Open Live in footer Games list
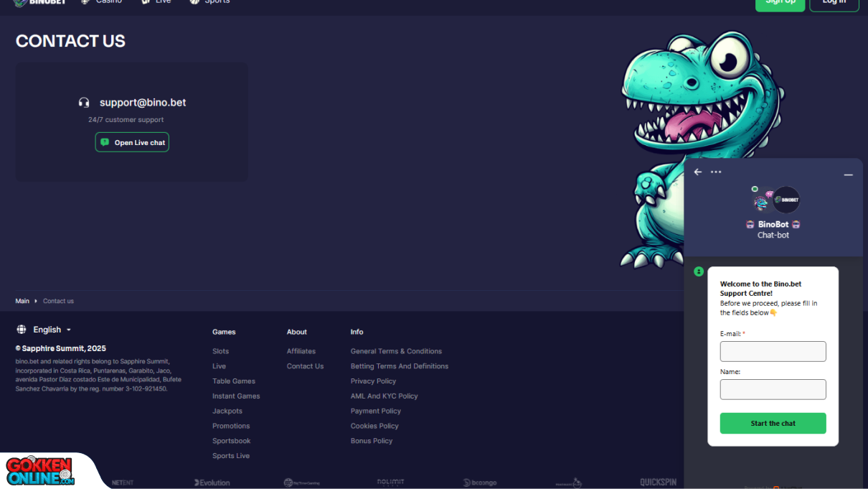The image size is (868, 489). pyautogui.click(x=220, y=366)
